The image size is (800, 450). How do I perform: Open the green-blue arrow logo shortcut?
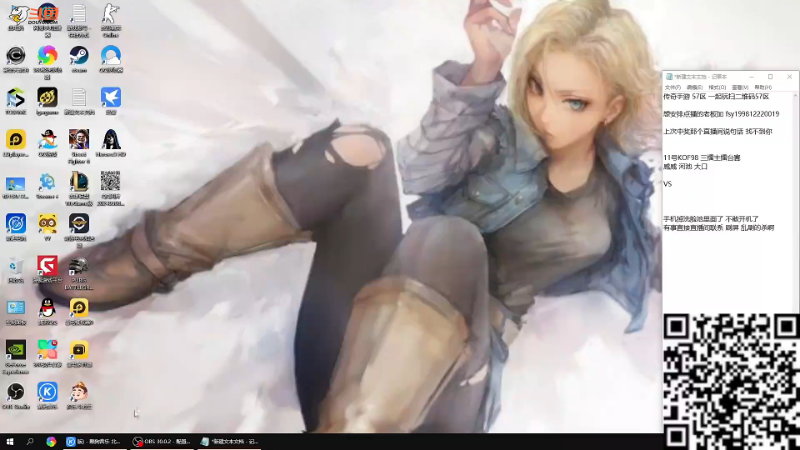16,97
